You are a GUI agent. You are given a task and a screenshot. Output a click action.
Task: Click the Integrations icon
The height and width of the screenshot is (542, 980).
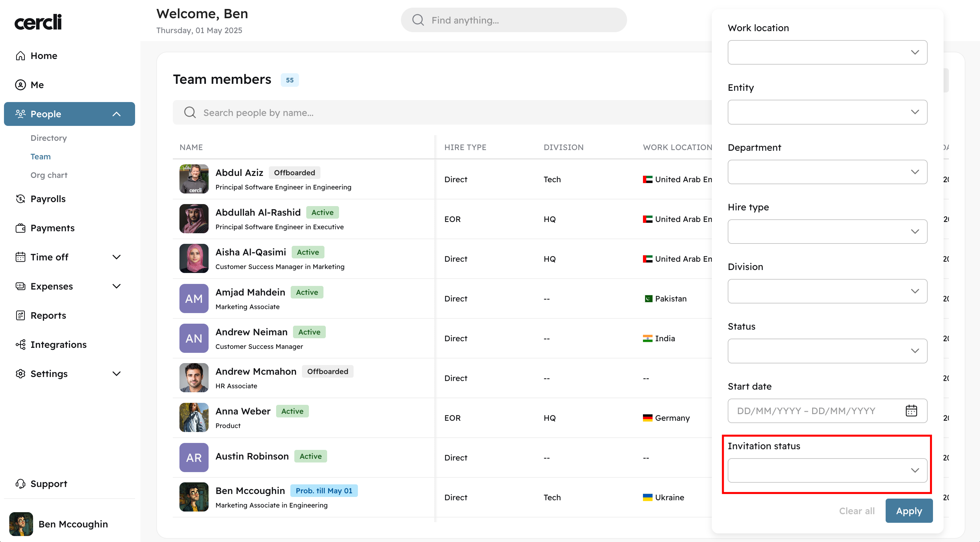tap(21, 345)
